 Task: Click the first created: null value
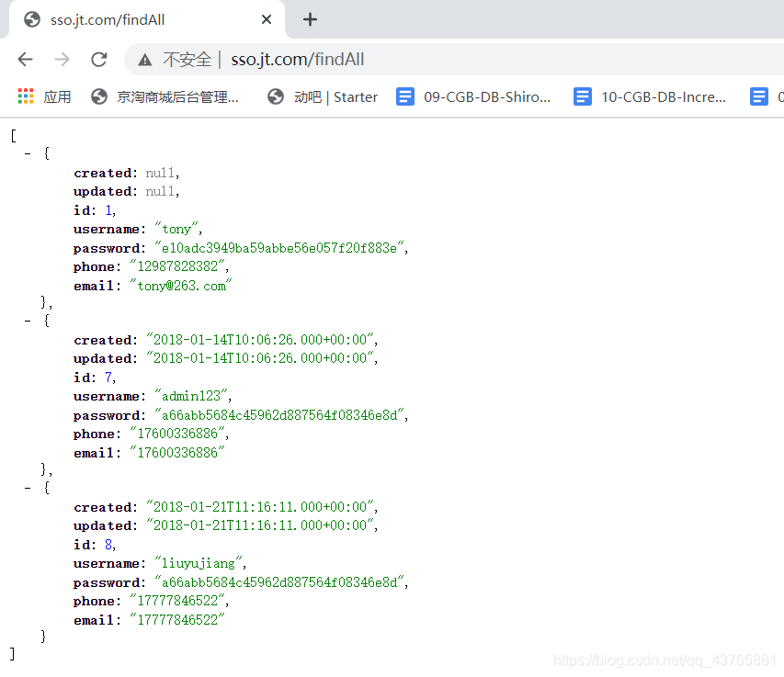coord(160,173)
